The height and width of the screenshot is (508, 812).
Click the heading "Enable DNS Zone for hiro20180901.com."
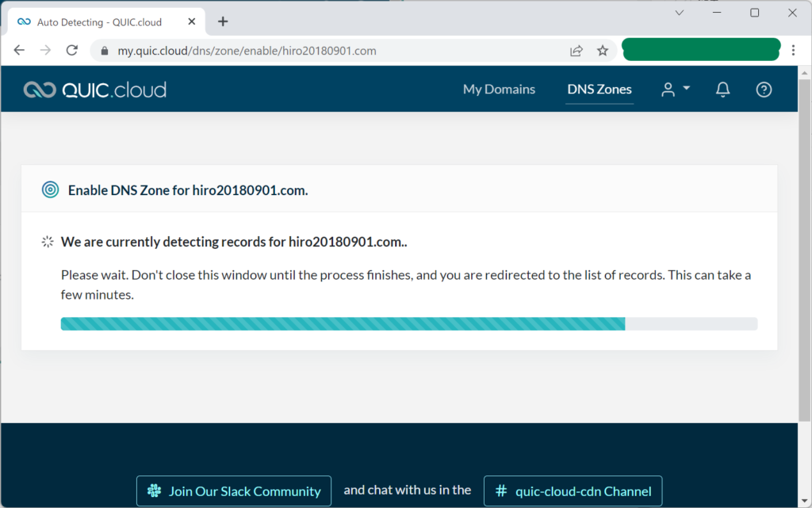(x=188, y=190)
